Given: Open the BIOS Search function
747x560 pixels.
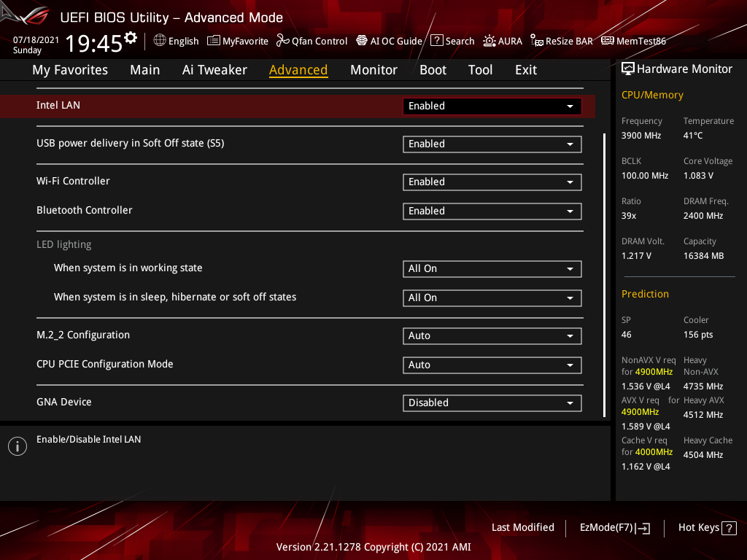Looking at the screenshot, I should (x=452, y=41).
